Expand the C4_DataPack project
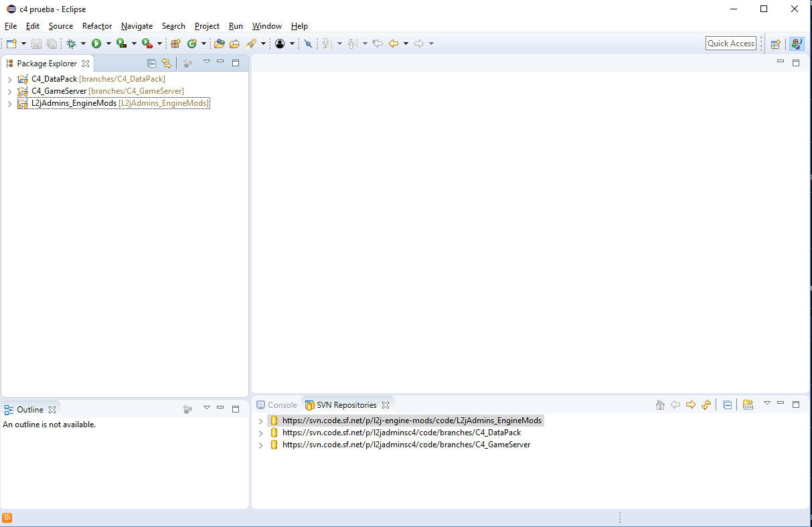Screen dimensions: 812x527 [x=9, y=80]
